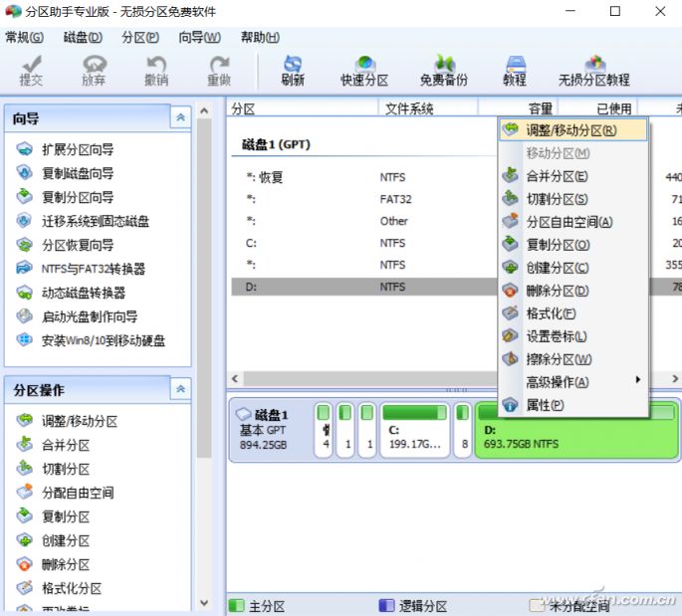The height and width of the screenshot is (616, 682).
Task: Choose 合并分区 in partition operations panel
Action: 53,445
